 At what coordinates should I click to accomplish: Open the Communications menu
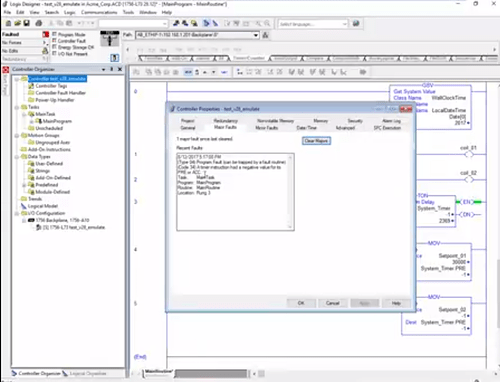coord(99,12)
